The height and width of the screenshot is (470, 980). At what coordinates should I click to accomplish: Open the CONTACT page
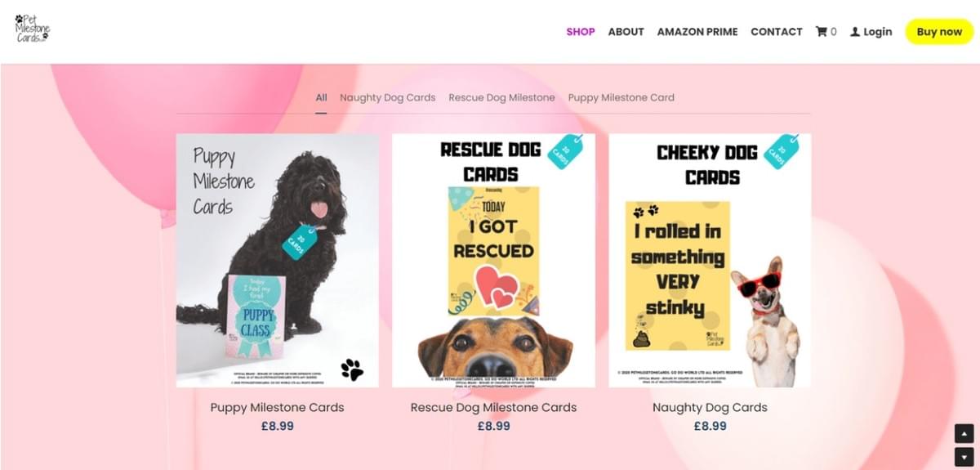pos(777,32)
